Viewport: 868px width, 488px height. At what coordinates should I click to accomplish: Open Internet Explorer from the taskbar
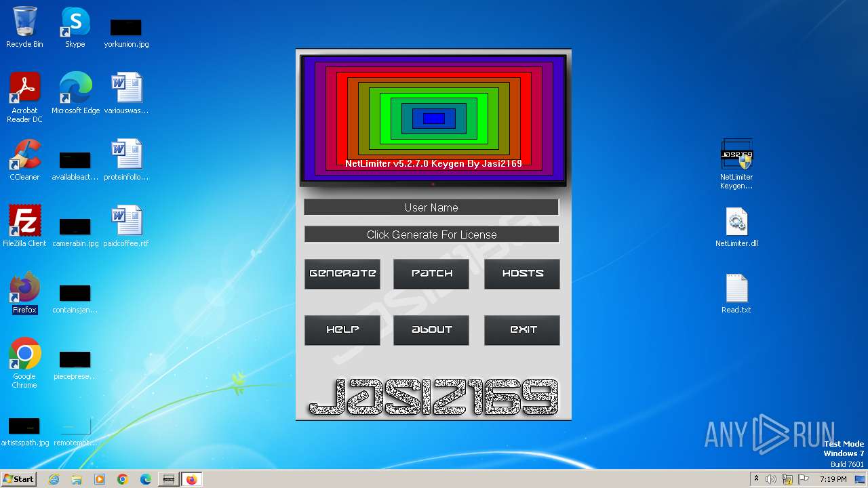tap(54, 479)
